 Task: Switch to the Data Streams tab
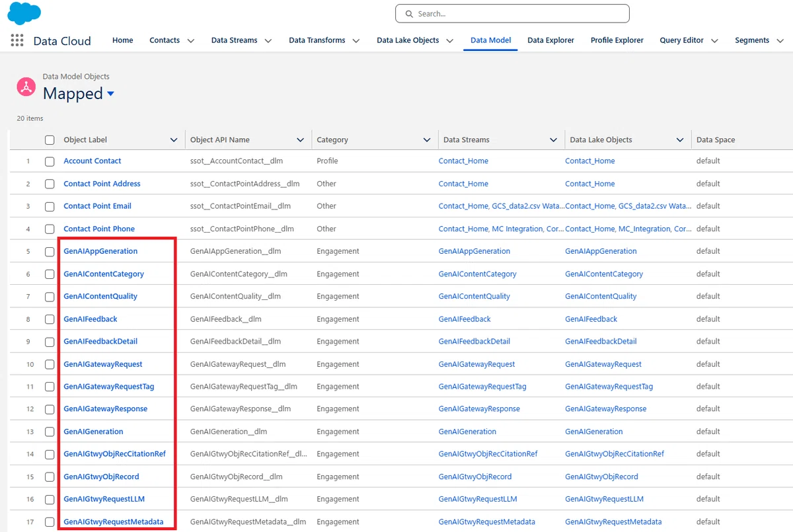[235, 40]
